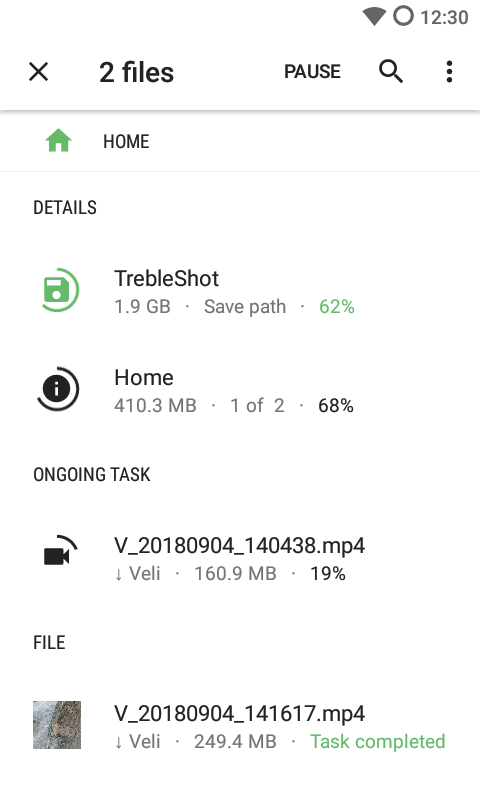Select V_20180904_140438.mp4 ongoing task
Image resolution: width=480 pixels, height=800 pixels.
(x=240, y=558)
